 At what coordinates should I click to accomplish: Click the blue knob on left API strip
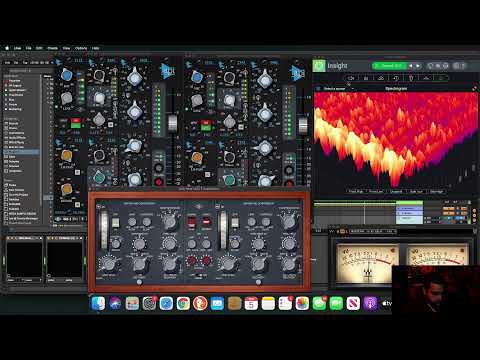[67, 75]
